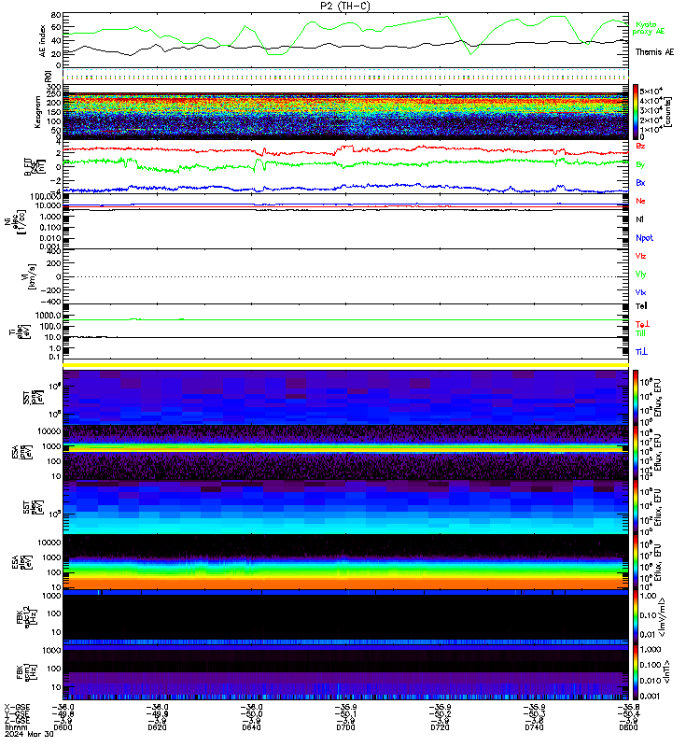Click inside the Keogram spectrogram panel
700x747 pixels.
point(345,112)
